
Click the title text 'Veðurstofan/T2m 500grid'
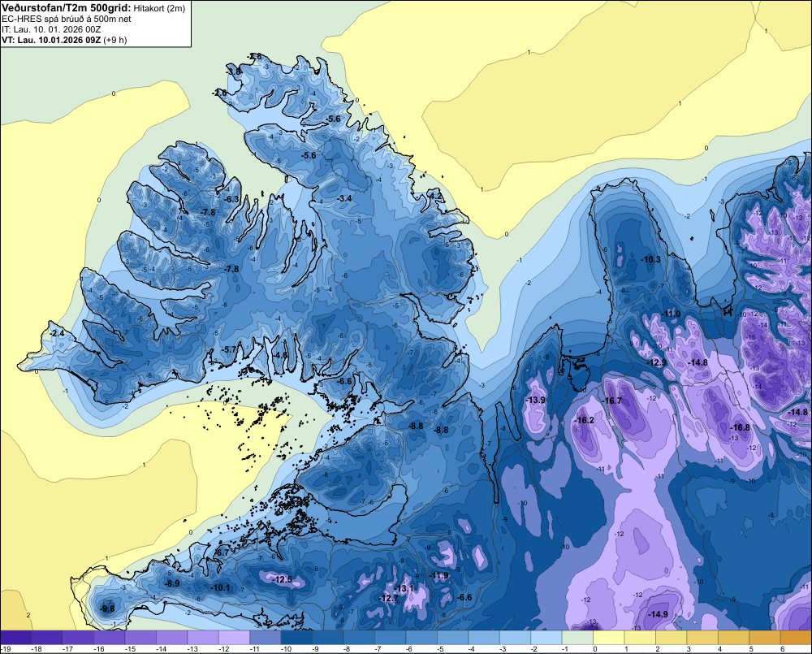(67, 8)
